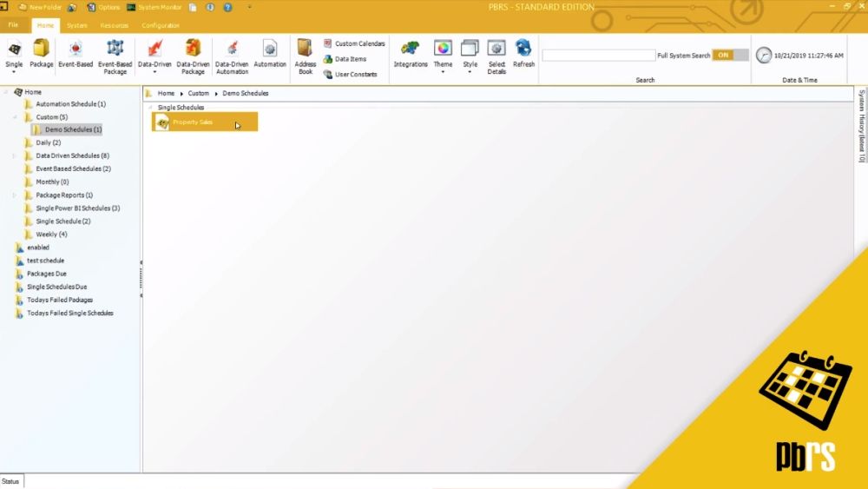Image resolution: width=868 pixels, height=489 pixels.
Task: Open the Integrations tool
Action: click(411, 54)
